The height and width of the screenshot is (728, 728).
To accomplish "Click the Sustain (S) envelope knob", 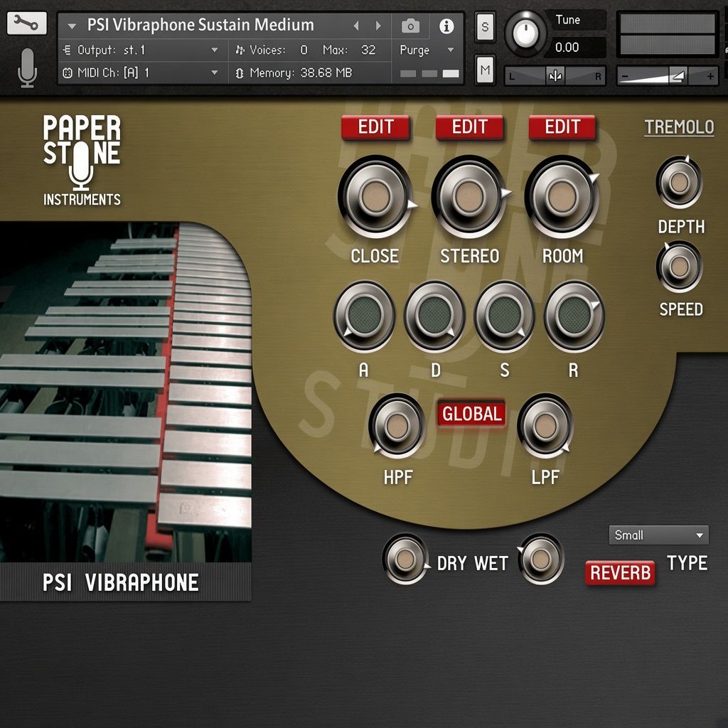I will point(504,316).
